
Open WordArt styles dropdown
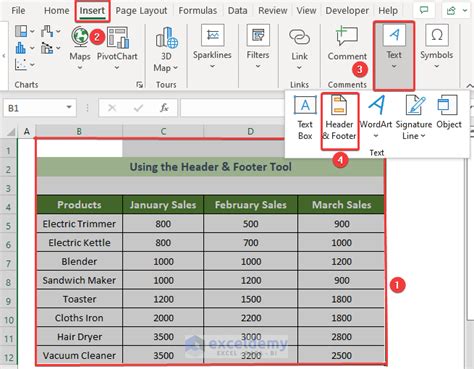376,136
